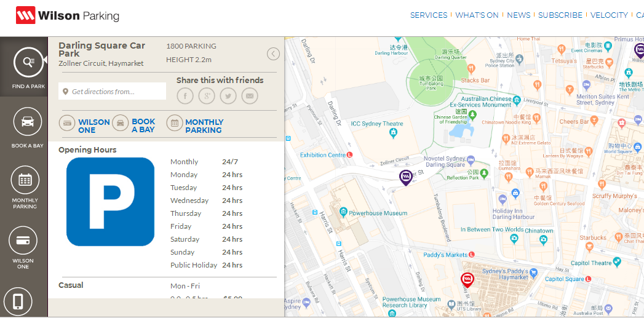644x318 pixels.
Task: Click the Wilson Parking logo
Action: pyautogui.click(x=68, y=15)
